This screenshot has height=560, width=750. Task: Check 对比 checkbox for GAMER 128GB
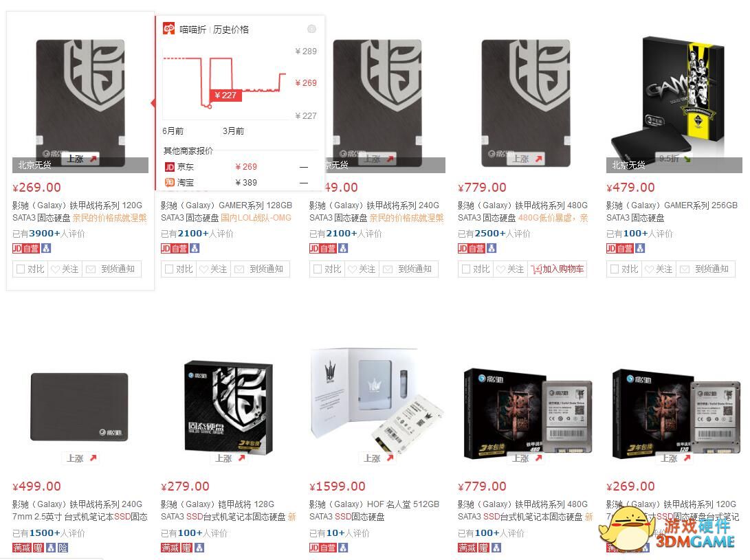click(x=169, y=269)
